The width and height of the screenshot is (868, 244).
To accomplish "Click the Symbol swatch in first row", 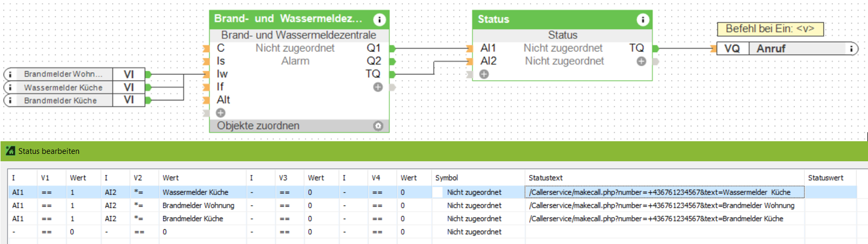I will point(438,192).
